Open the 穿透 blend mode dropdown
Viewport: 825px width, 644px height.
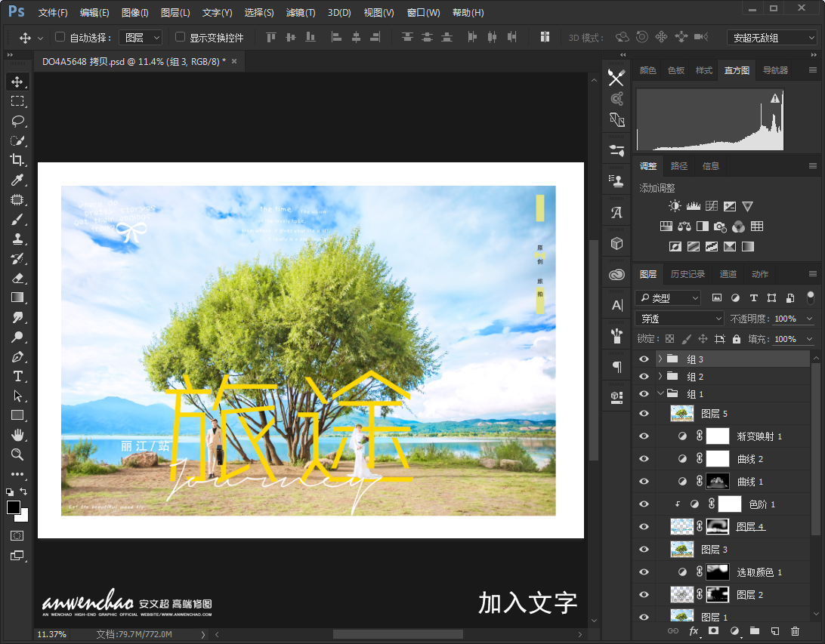pos(680,319)
